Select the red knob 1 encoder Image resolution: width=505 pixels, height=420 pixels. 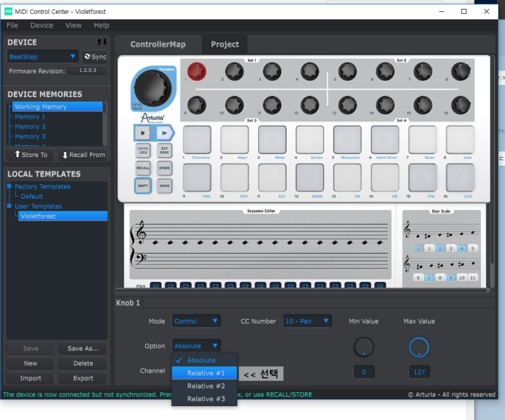point(197,71)
